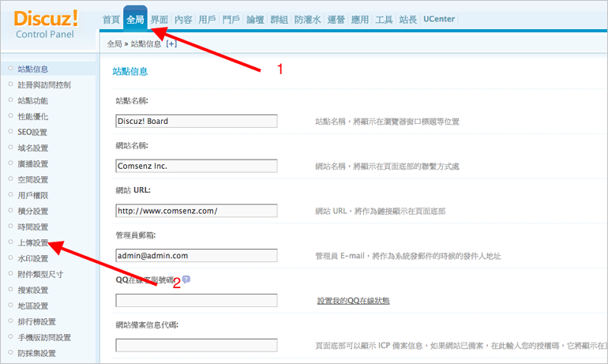Go to 防採集設置 settings
The height and width of the screenshot is (364, 608).
tap(37, 354)
